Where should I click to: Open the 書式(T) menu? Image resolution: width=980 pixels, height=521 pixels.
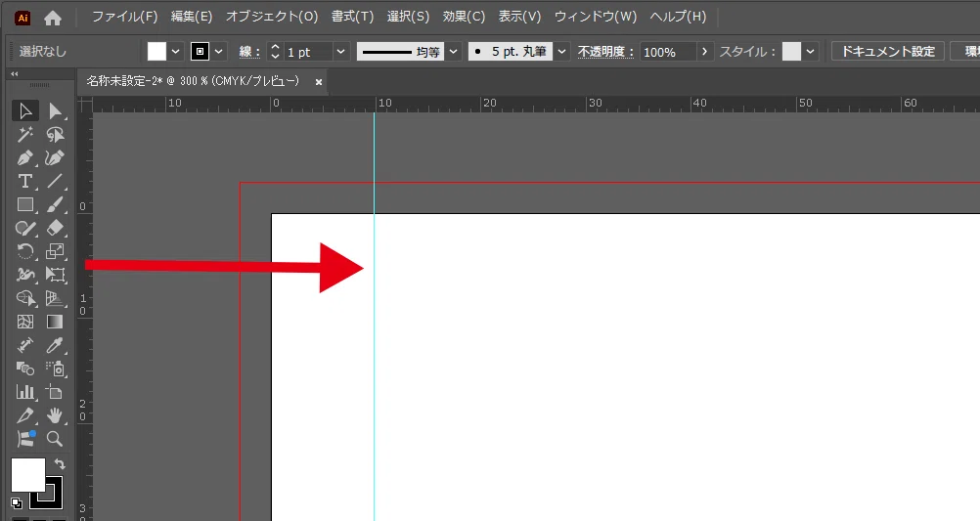pyautogui.click(x=352, y=17)
